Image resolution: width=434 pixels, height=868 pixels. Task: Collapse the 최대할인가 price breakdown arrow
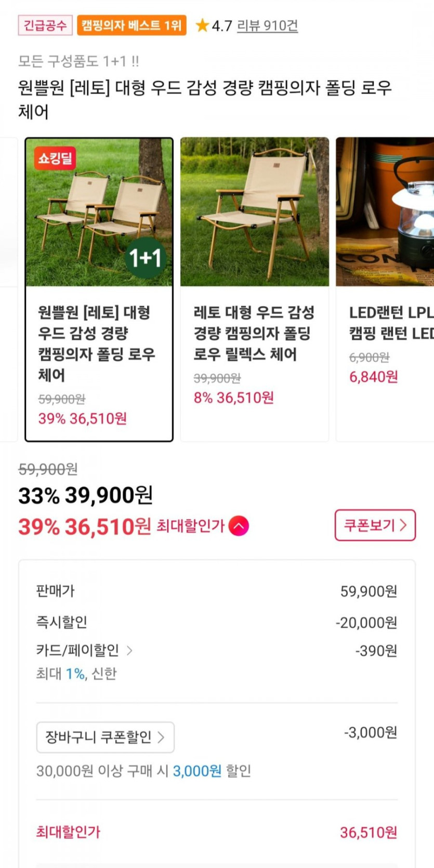point(239,526)
